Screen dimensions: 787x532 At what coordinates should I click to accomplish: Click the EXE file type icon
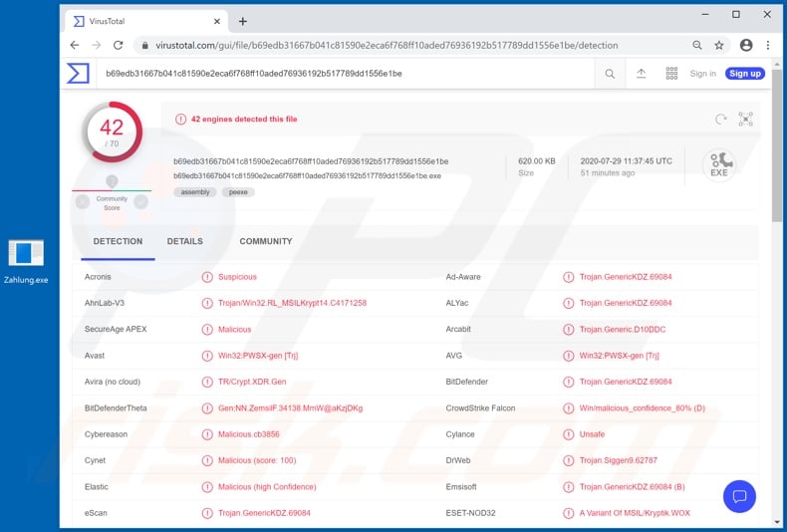click(718, 165)
